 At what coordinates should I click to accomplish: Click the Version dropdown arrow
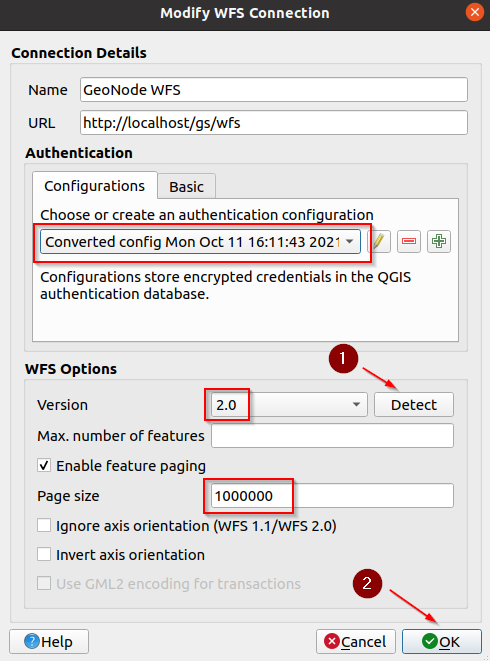point(356,405)
